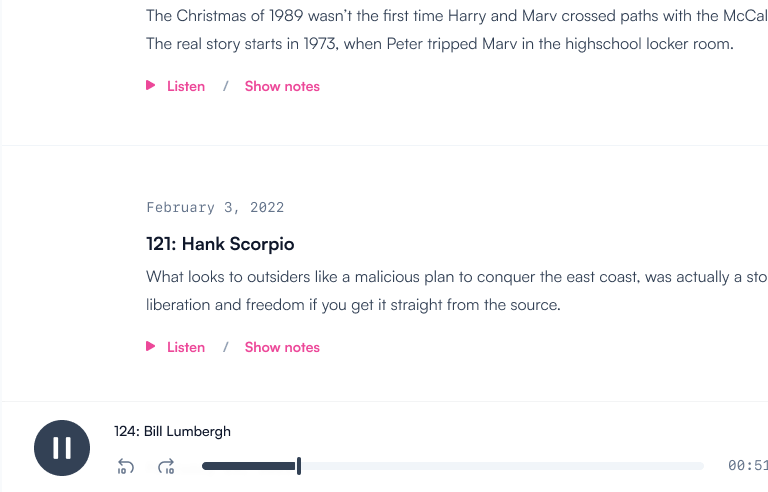Viewport: 768px width, 492px height.
Task: Click the February 3, 2022 date
Action: pos(215,208)
